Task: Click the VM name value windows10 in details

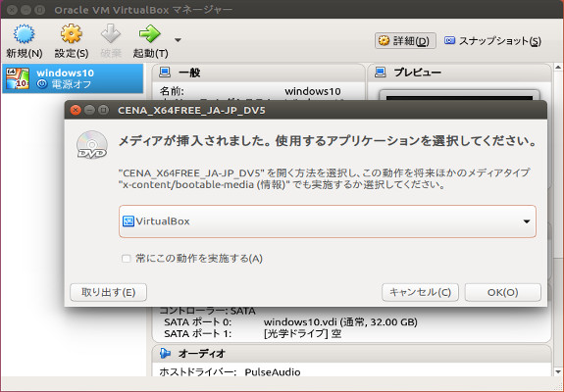Action: pos(313,91)
